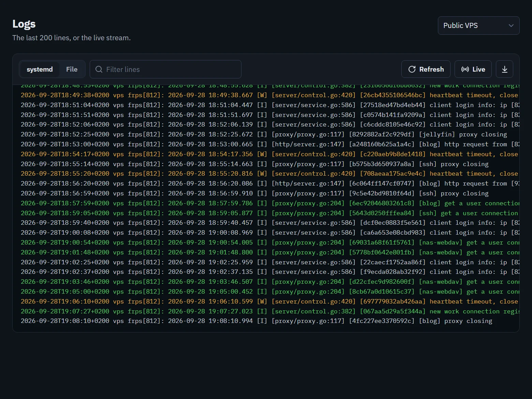Select the 19:06:10 heartbeat timeout warning line
Image resolution: width=532 pixels, height=399 pixels.
point(269,301)
